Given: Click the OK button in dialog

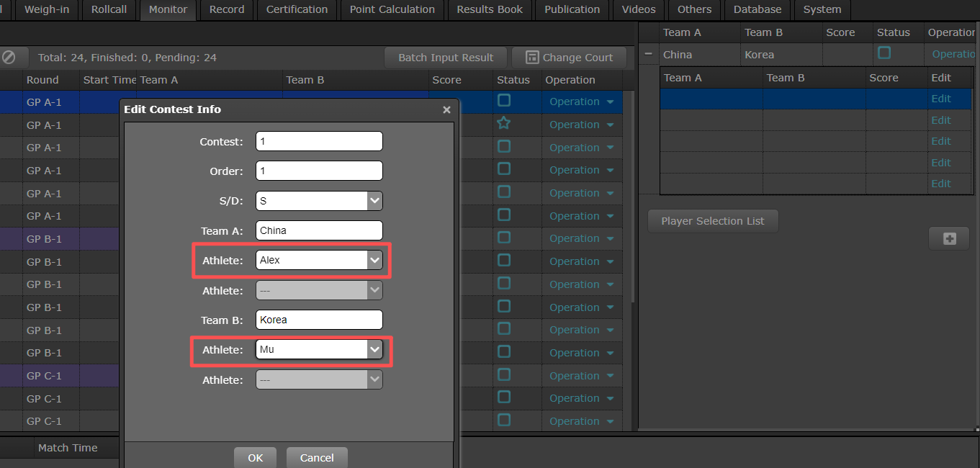Looking at the screenshot, I should click(x=256, y=458).
